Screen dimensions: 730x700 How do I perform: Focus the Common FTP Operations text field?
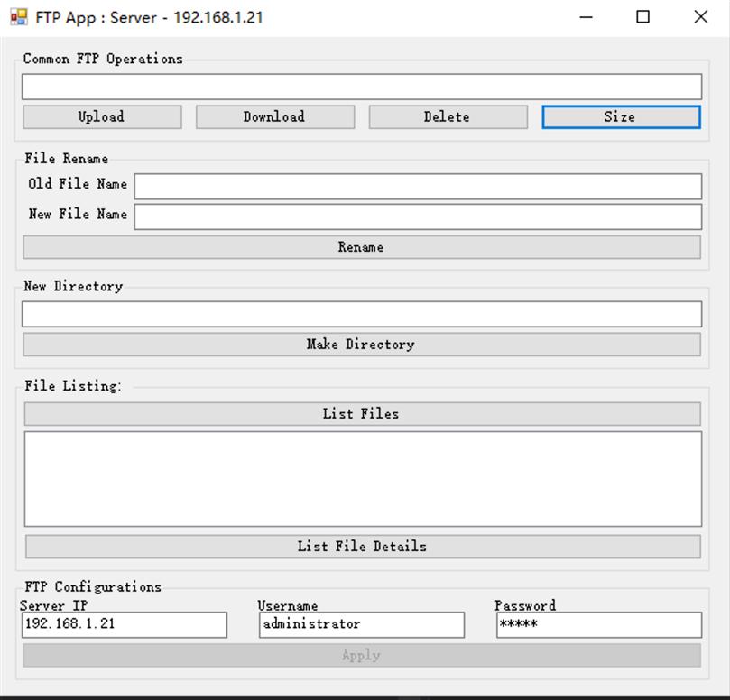point(361,87)
